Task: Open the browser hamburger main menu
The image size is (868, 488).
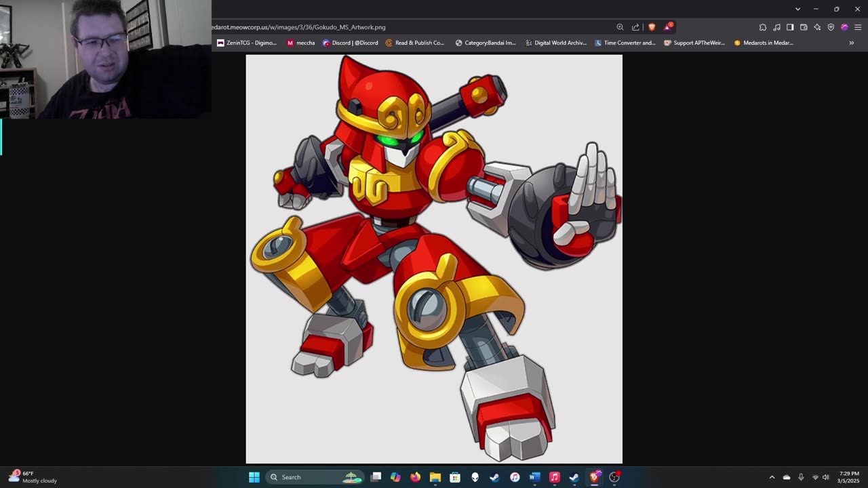Action: click(858, 27)
